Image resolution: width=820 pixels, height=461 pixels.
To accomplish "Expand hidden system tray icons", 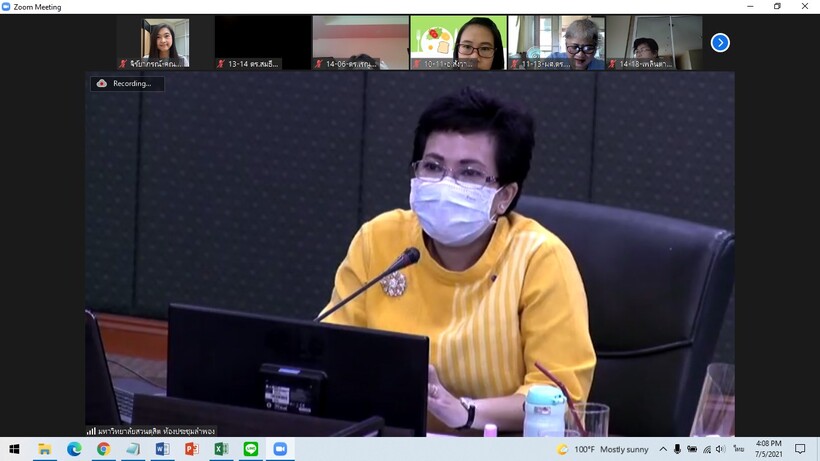I will [x=663, y=449].
